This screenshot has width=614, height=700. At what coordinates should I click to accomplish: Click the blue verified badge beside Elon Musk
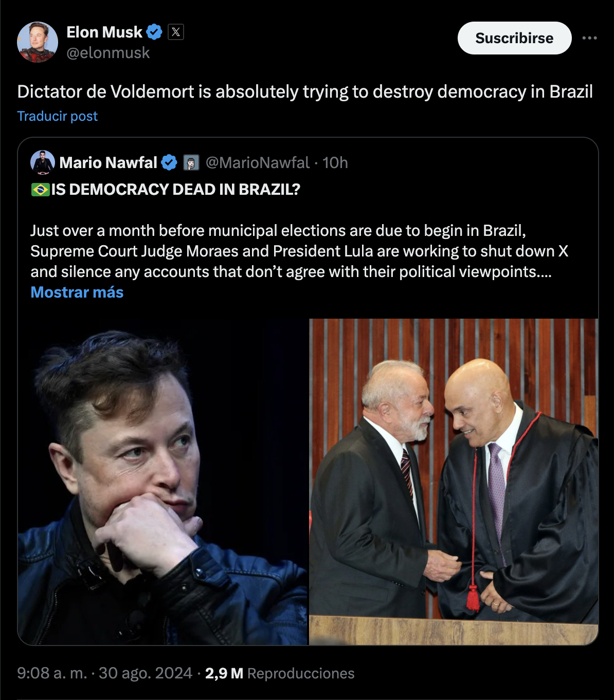[154, 32]
